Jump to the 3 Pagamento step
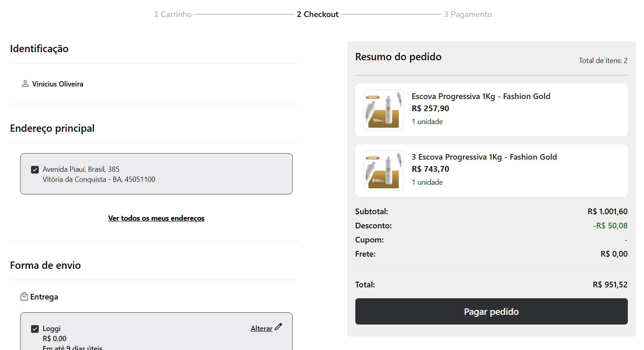The image size is (644, 350). click(x=468, y=15)
